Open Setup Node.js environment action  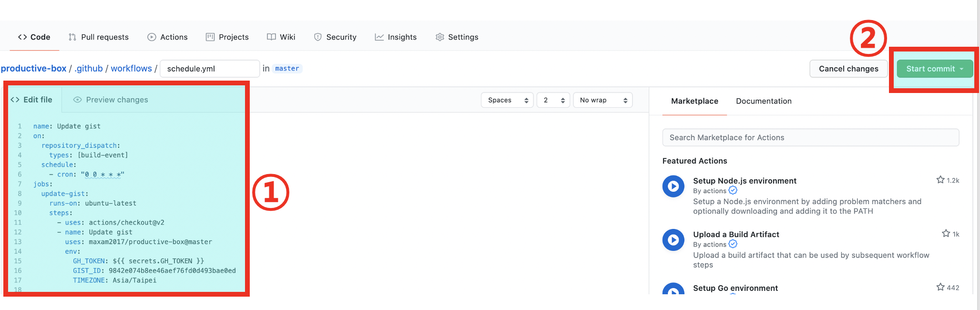[745, 181]
